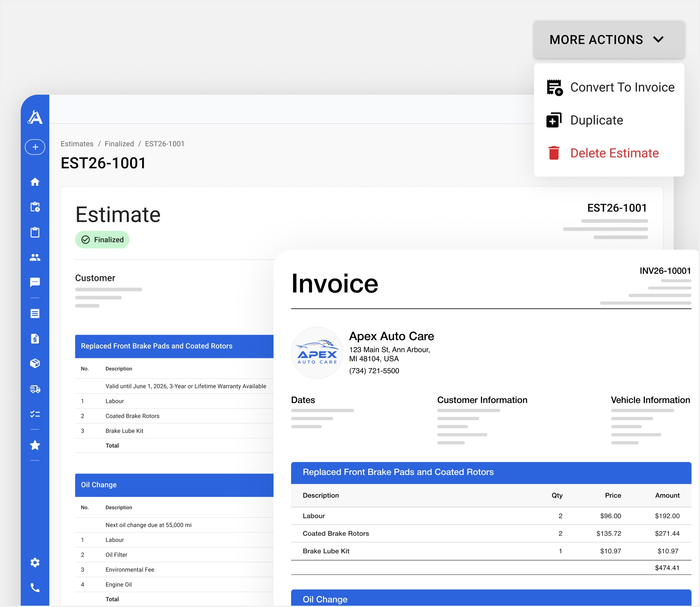The height and width of the screenshot is (607, 700).
Task: Click the Apex Auto Care logo on invoice
Action: click(x=317, y=352)
